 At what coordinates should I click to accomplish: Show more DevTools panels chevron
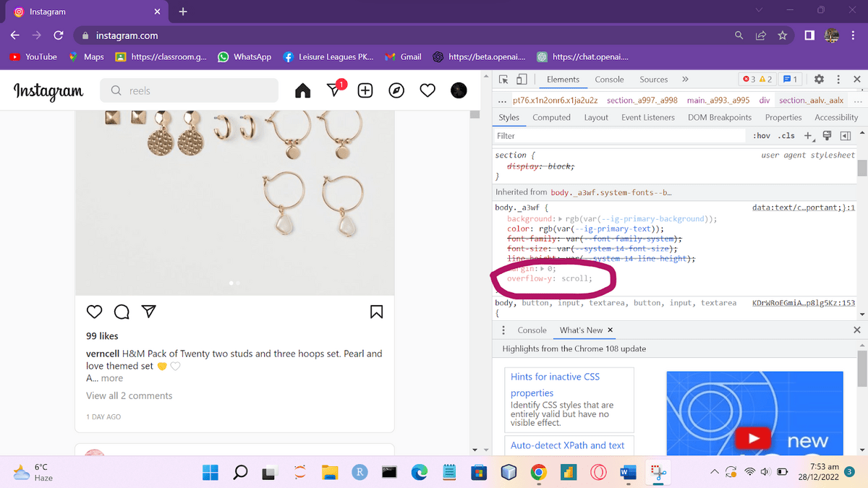click(685, 80)
